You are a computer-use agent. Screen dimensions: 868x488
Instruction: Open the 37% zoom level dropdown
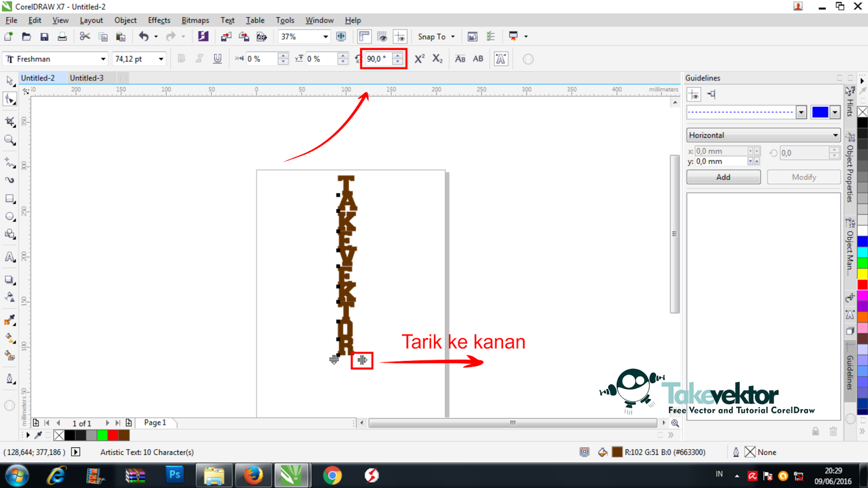click(325, 37)
